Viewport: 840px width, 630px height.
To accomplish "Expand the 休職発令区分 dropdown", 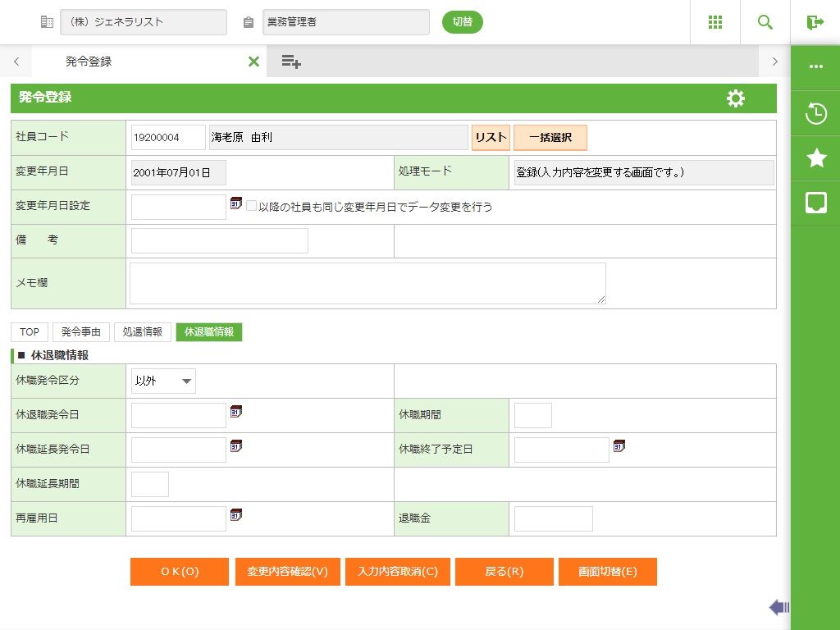I will 163,381.
